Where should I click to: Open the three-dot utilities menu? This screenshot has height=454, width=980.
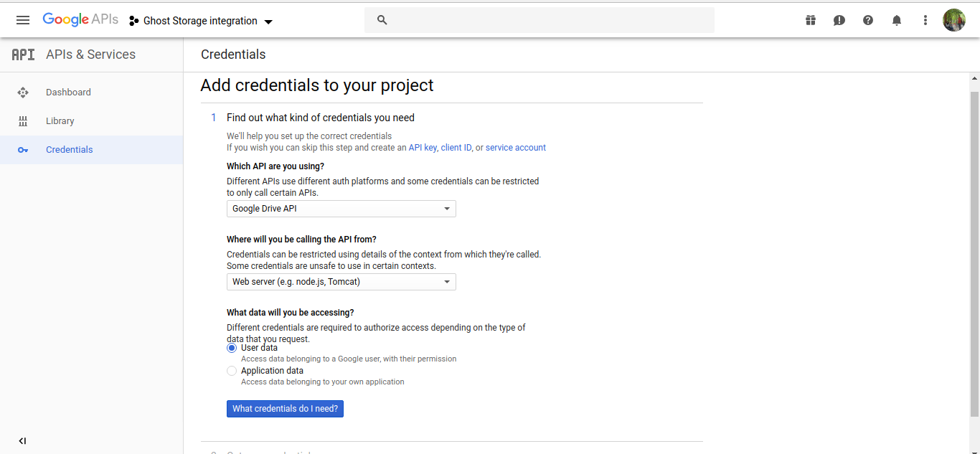click(925, 20)
